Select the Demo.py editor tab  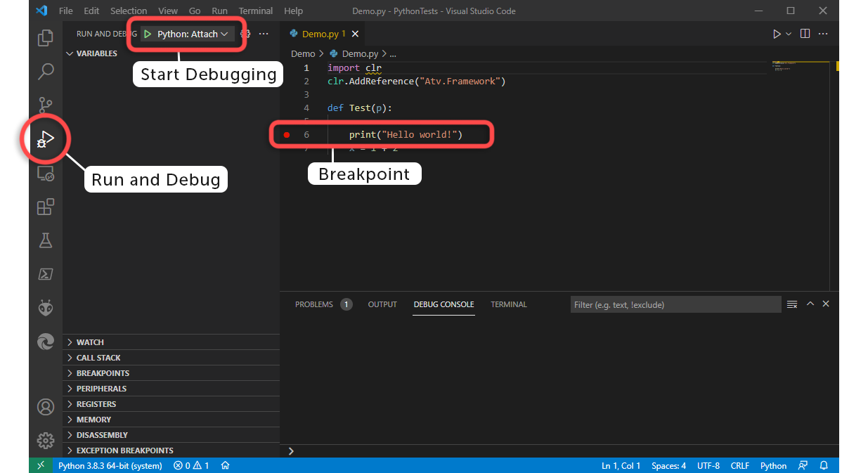(x=322, y=34)
